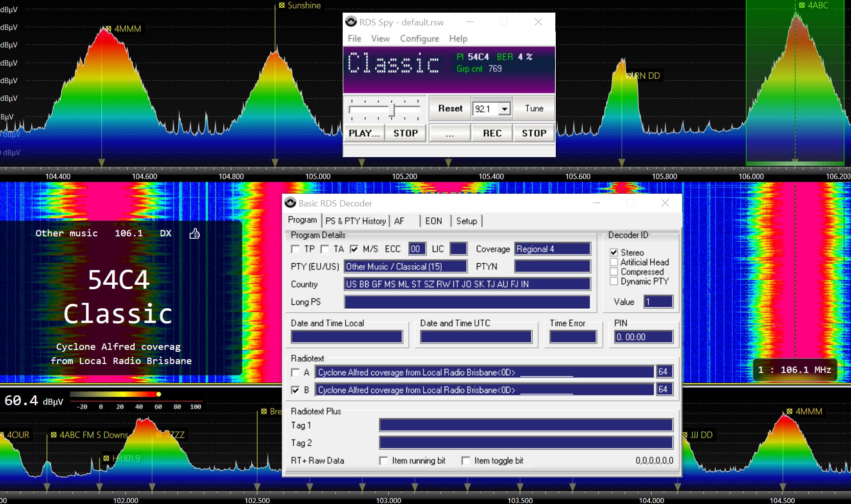Click the RDS Spy window logo icon

click(x=351, y=22)
